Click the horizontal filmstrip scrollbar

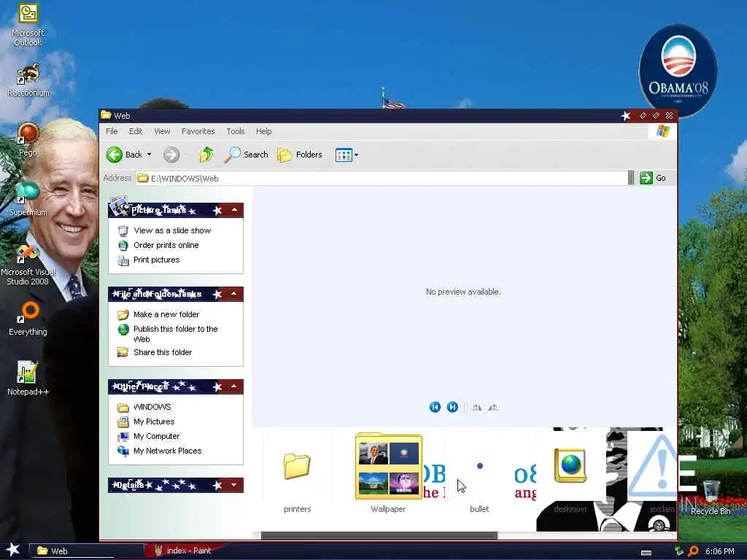(379, 536)
